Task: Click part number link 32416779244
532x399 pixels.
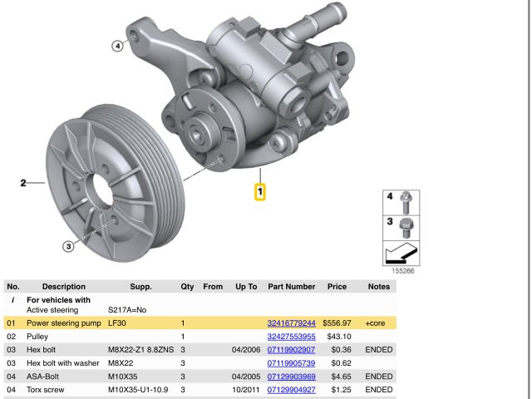Action: click(291, 323)
